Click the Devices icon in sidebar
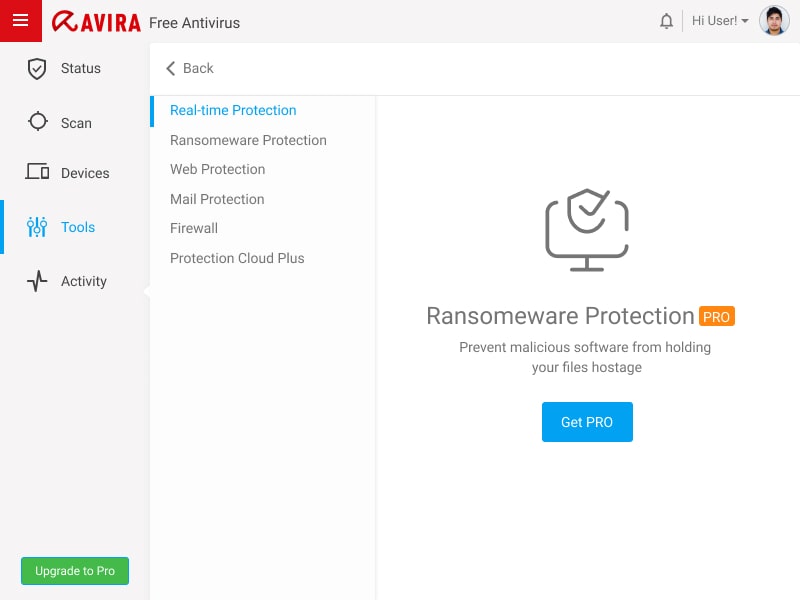The height and width of the screenshot is (600, 800). point(37,171)
